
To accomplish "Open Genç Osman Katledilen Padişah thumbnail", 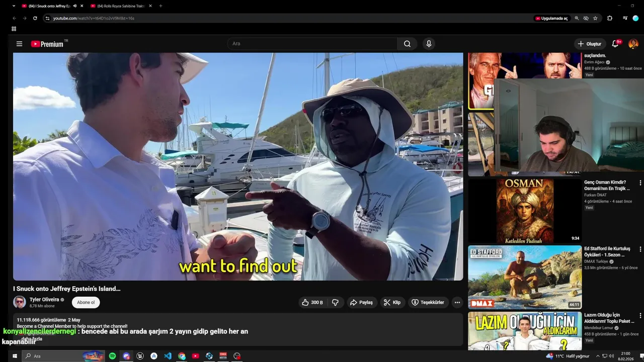I will click(x=525, y=211).
